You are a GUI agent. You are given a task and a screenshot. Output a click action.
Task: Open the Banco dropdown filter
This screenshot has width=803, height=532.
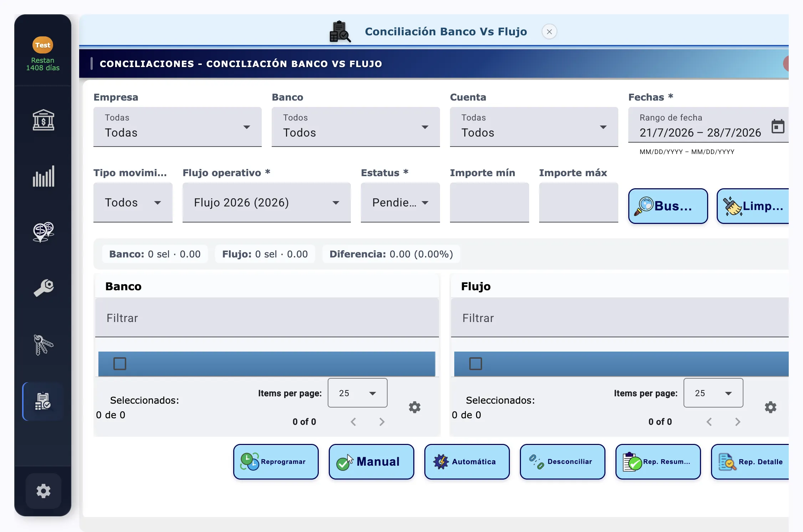click(356, 127)
